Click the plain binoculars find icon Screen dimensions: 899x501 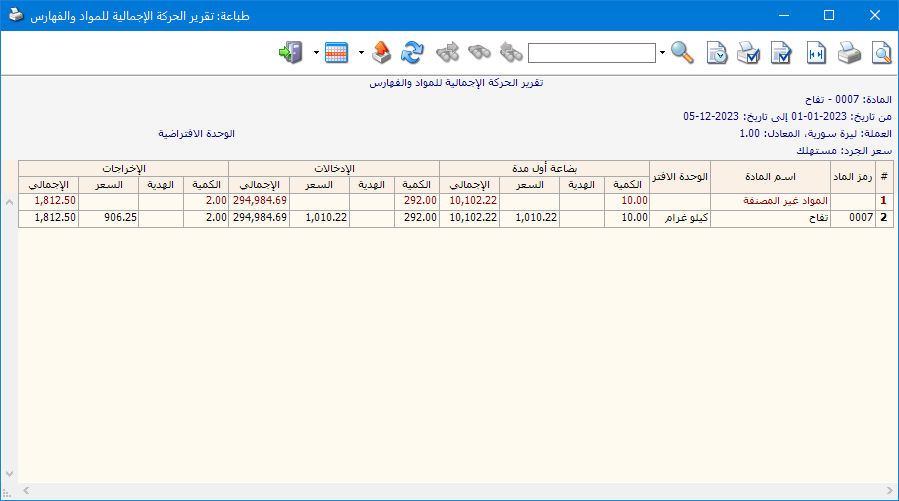(x=479, y=53)
